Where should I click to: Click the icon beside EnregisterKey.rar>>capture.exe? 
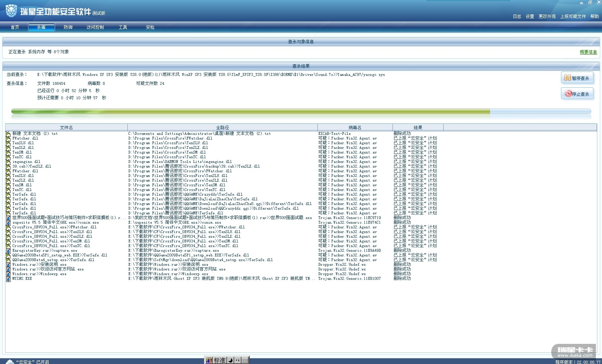[8, 250]
